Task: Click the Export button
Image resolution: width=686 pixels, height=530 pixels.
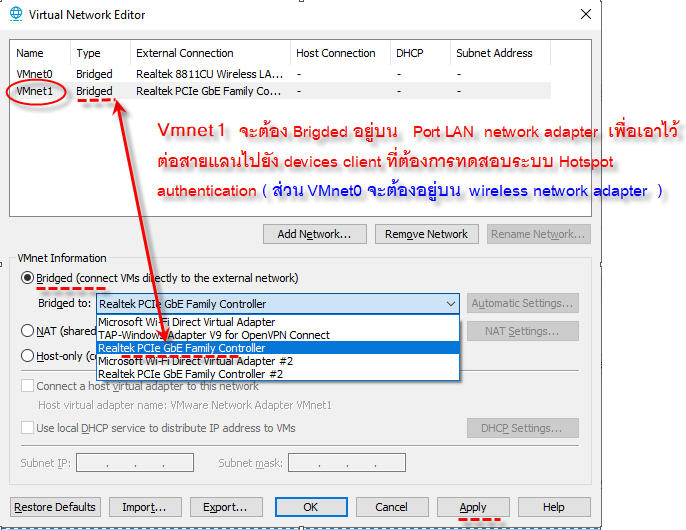Action: click(x=225, y=507)
